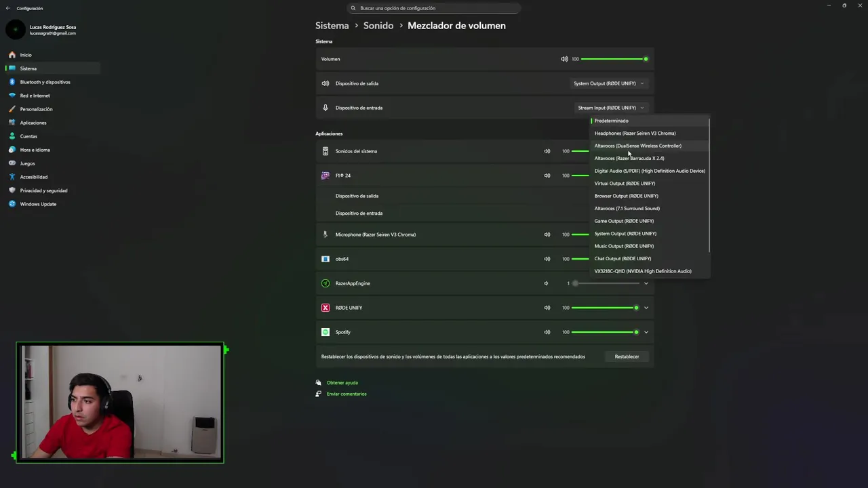The image size is (868, 488).
Task: Expand Spotify device options chevron
Action: (x=646, y=332)
